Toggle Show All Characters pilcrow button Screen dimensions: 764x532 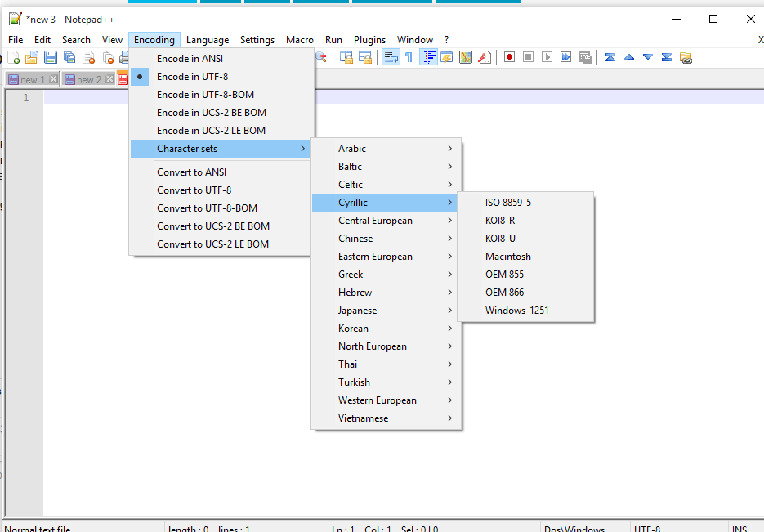pos(409,57)
